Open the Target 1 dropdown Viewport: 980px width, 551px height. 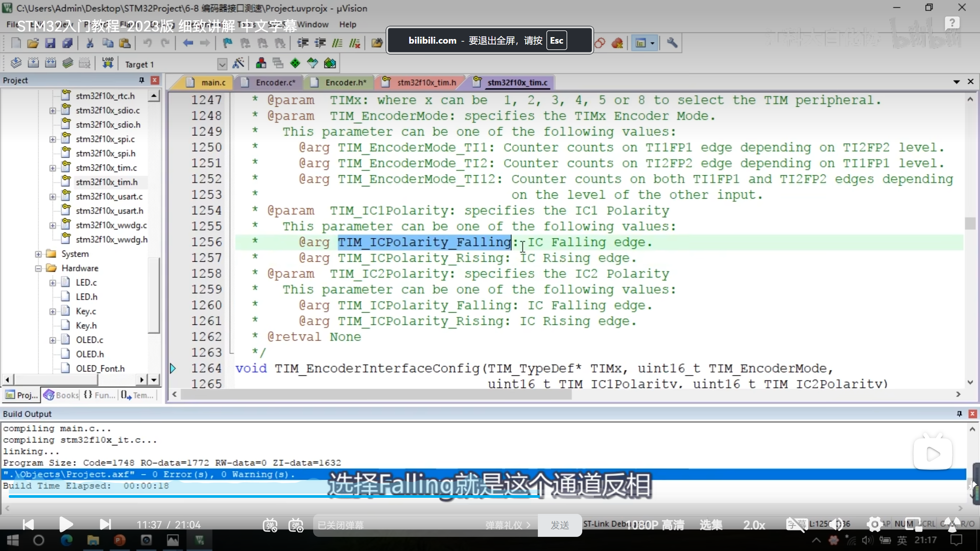click(x=222, y=64)
